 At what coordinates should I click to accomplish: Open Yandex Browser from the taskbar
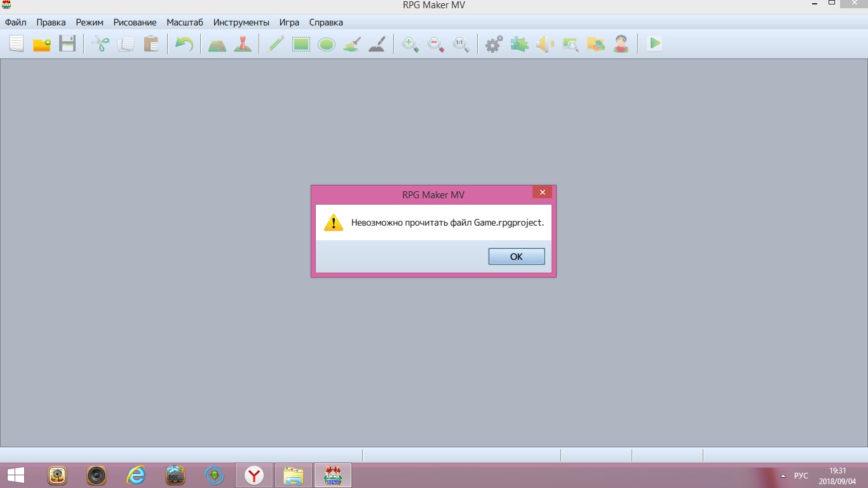[x=254, y=475]
